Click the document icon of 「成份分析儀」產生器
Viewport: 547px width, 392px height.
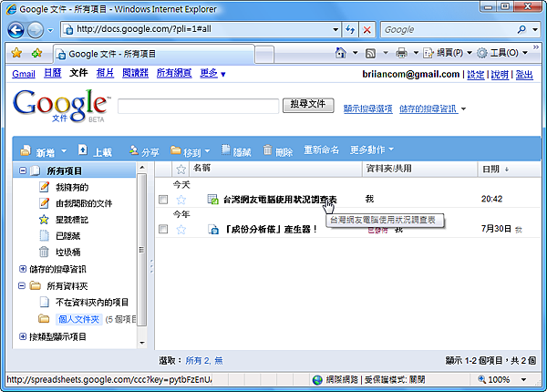213,230
